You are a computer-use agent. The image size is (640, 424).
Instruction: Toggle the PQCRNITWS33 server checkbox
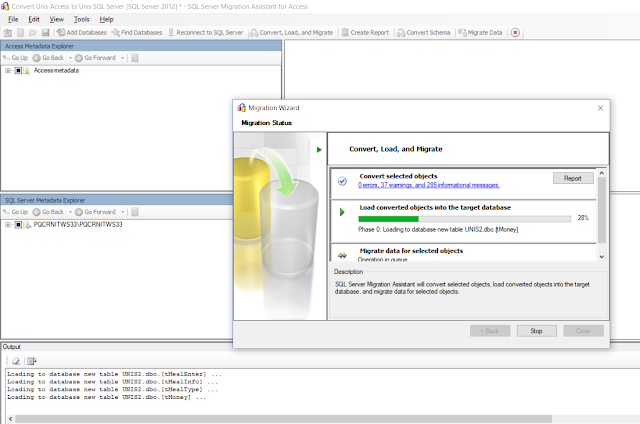coord(18,224)
